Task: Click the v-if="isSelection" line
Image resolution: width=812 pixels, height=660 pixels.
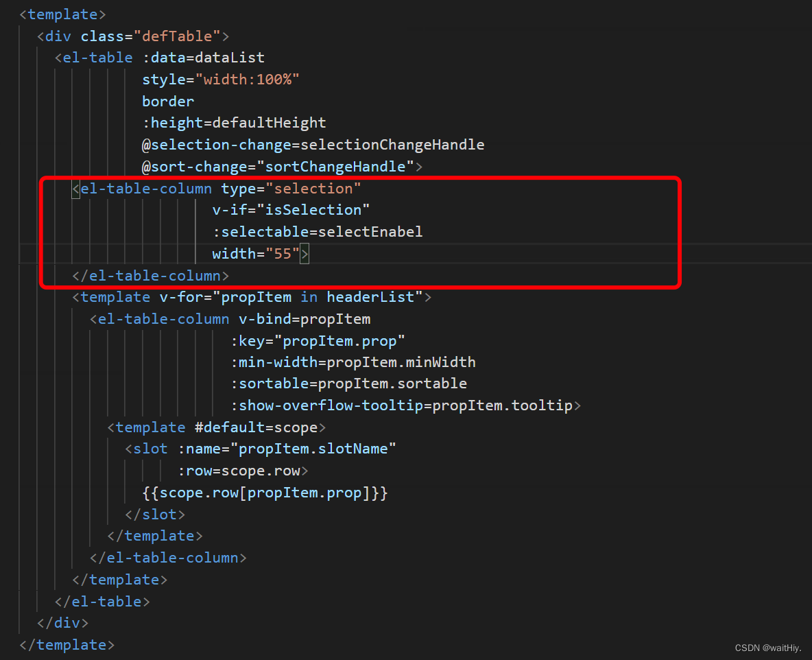Action: (291, 210)
